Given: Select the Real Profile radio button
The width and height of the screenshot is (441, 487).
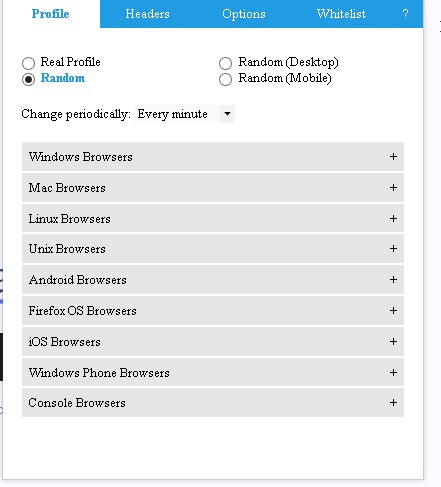Looking at the screenshot, I should 28,63.
